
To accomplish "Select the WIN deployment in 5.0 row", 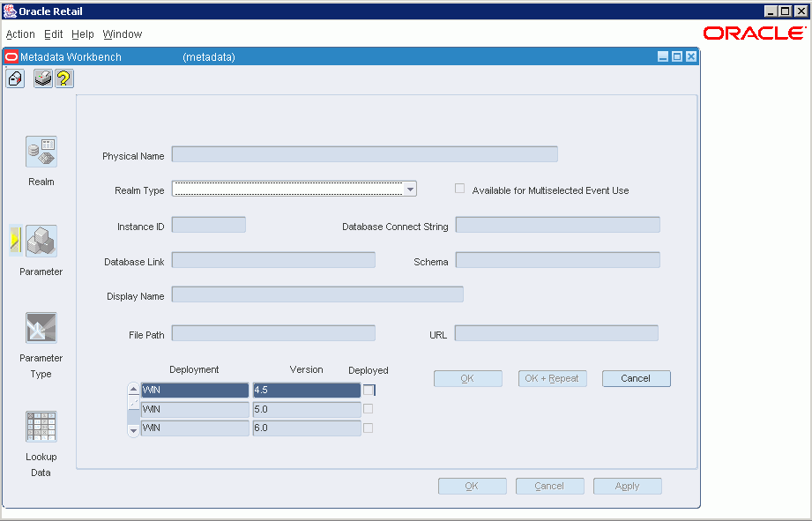I will point(195,409).
